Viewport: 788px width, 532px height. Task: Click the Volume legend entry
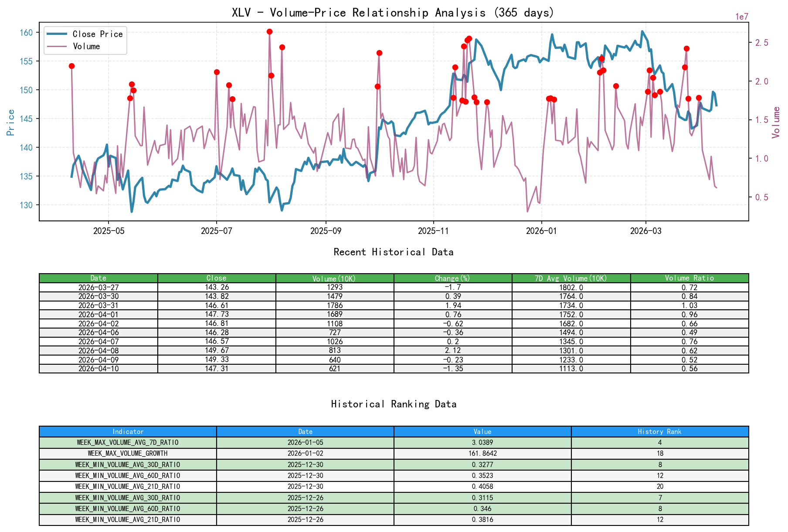[73, 46]
